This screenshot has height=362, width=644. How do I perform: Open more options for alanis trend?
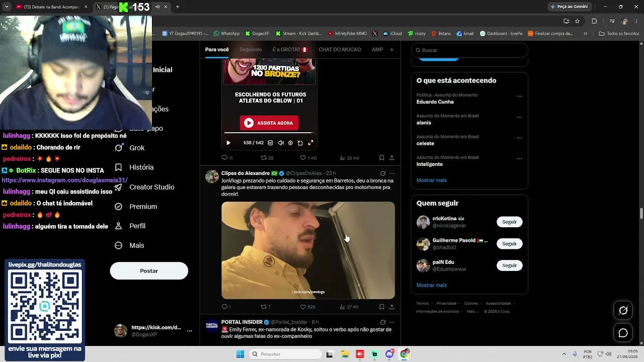(519, 117)
